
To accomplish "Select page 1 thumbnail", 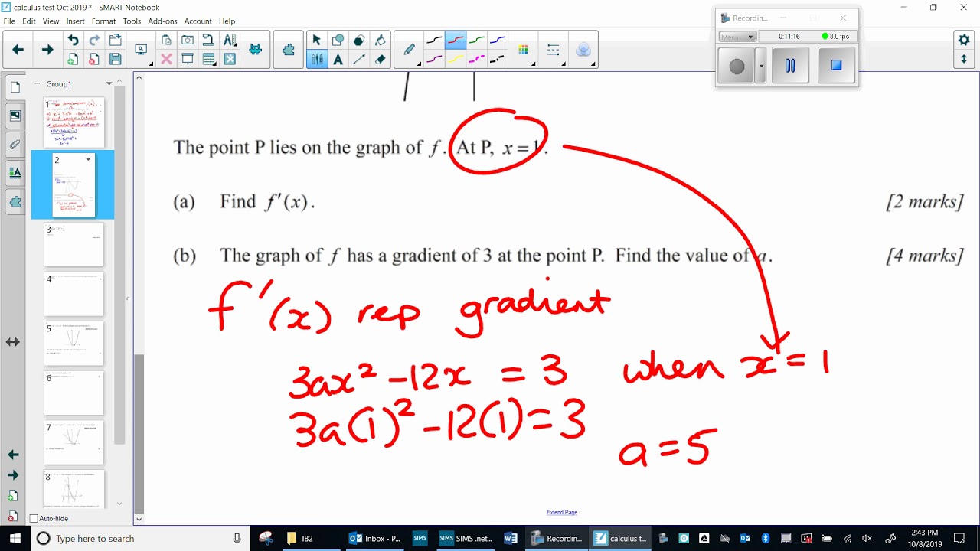I will tap(73, 122).
